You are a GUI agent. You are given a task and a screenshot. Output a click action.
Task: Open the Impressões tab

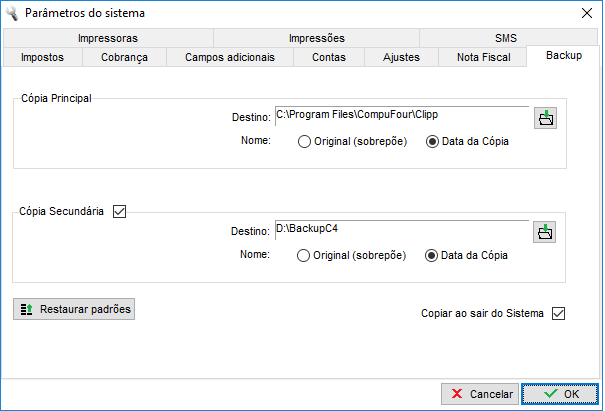(316, 38)
